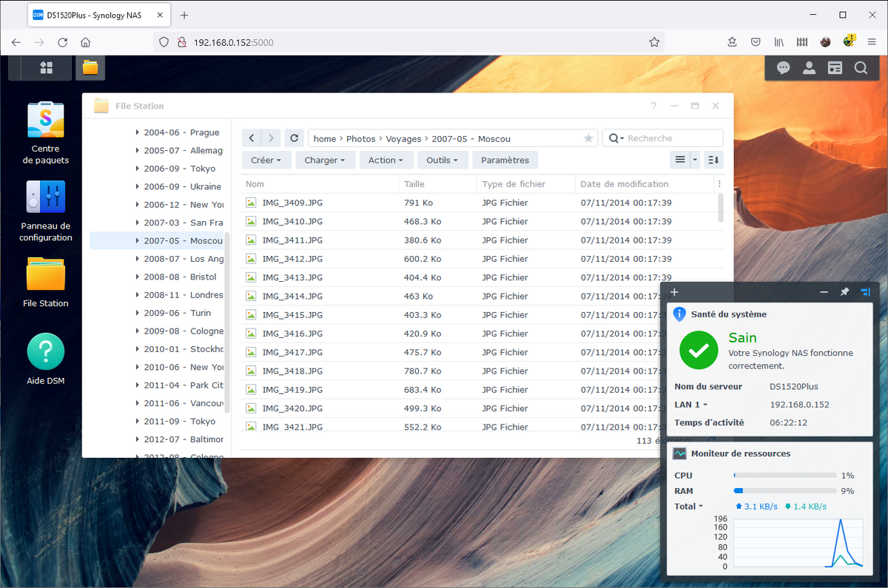Viewport: 888px width, 588px height.
Task: Click the Santé du système info icon
Action: [x=679, y=314]
